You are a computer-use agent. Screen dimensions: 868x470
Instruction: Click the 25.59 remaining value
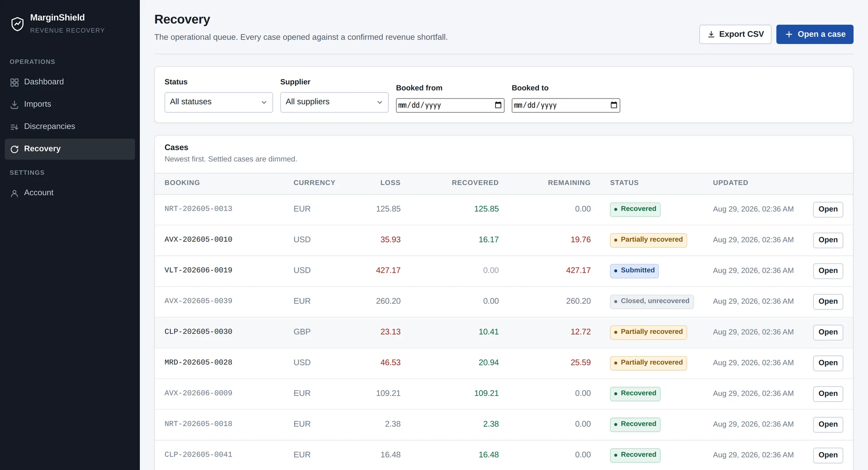(x=580, y=363)
